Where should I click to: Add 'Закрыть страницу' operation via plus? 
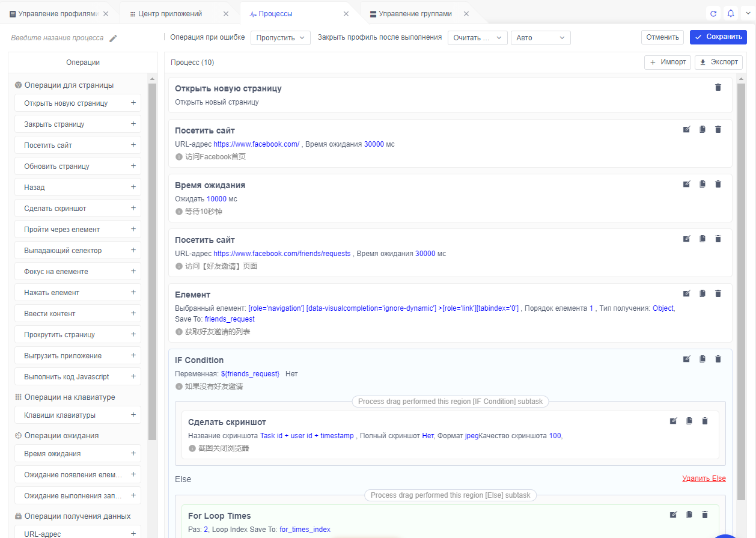point(133,124)
